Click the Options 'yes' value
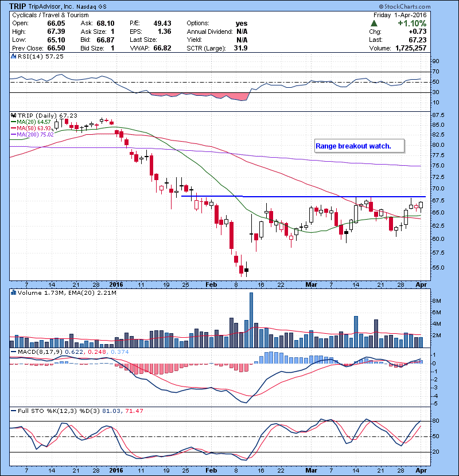459x476 pixels. [242, 24]
